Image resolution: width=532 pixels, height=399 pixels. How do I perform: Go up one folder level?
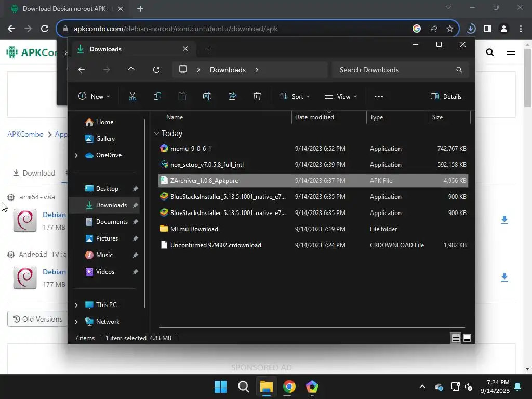point(131,70)
